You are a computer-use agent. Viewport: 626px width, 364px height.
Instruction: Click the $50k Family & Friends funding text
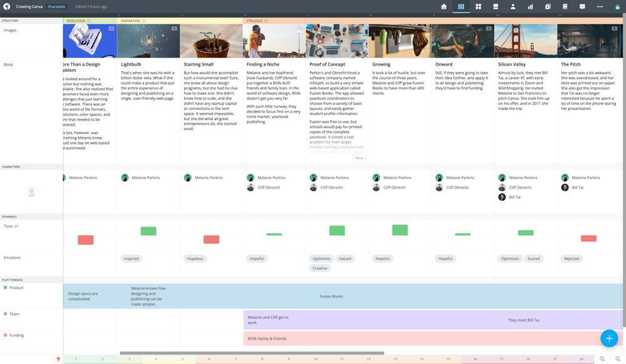coord(267,338)
